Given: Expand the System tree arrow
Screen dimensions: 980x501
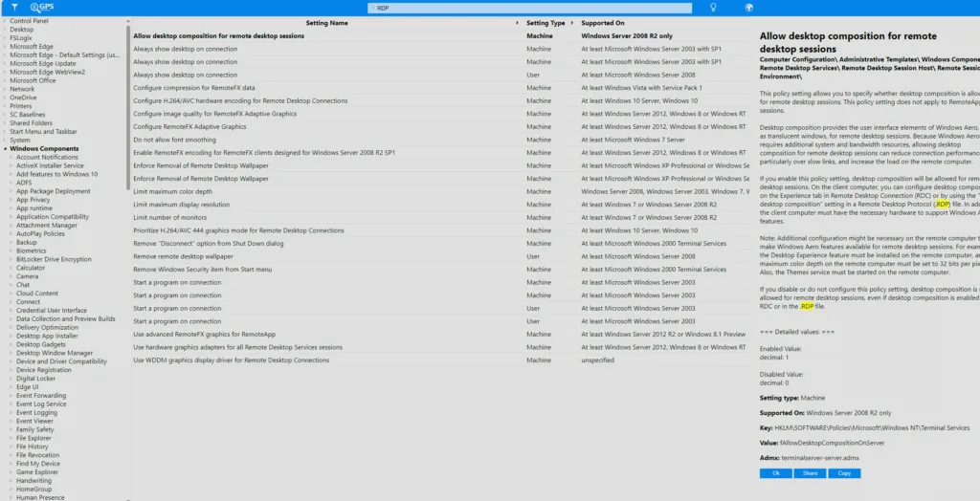Looking at the screenshot, I should 5,141.
